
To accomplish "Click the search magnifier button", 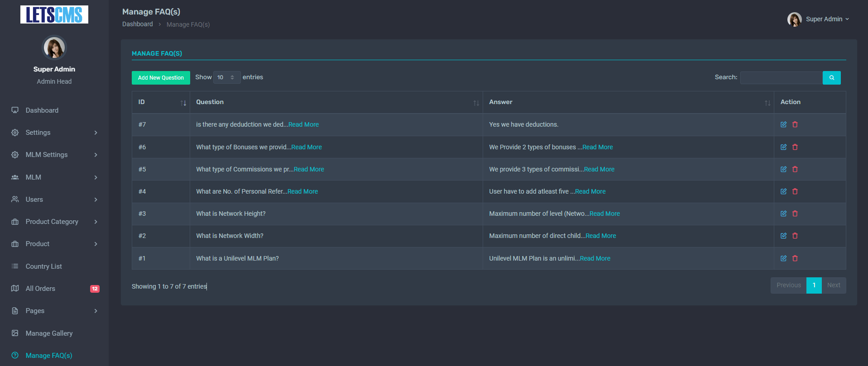I will pyautogui.click(x=831, y=78).
